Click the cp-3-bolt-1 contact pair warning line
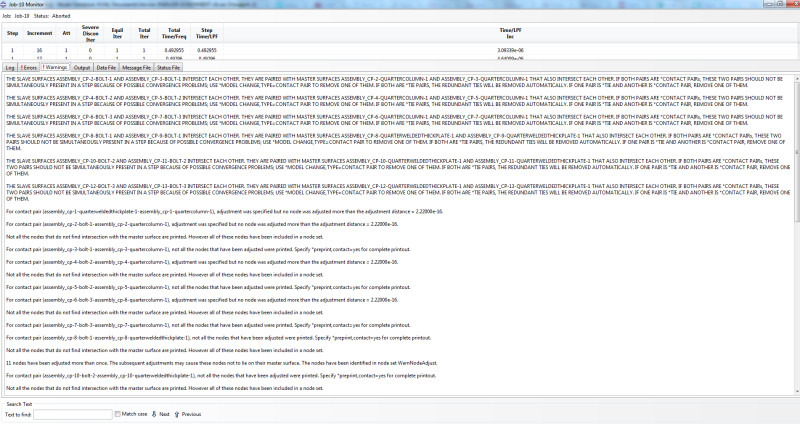Screen dimensions: 800x424 coord(208,250)
